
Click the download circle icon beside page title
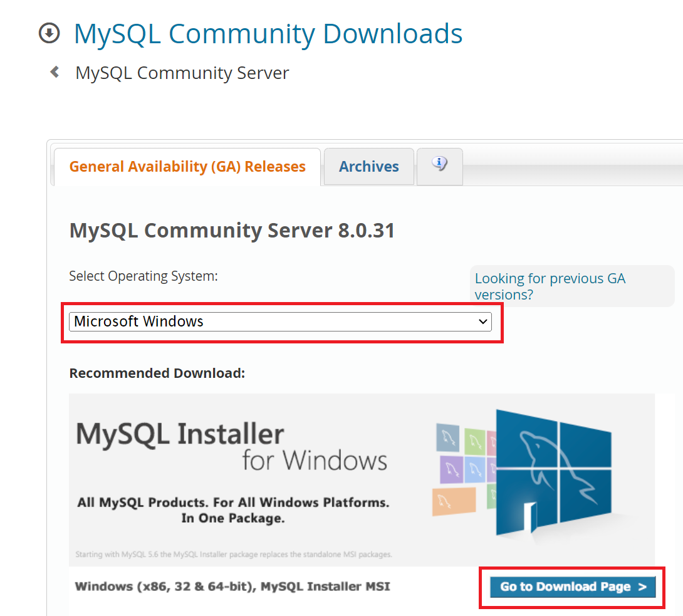pyautogui.click(x=50, y=33)
